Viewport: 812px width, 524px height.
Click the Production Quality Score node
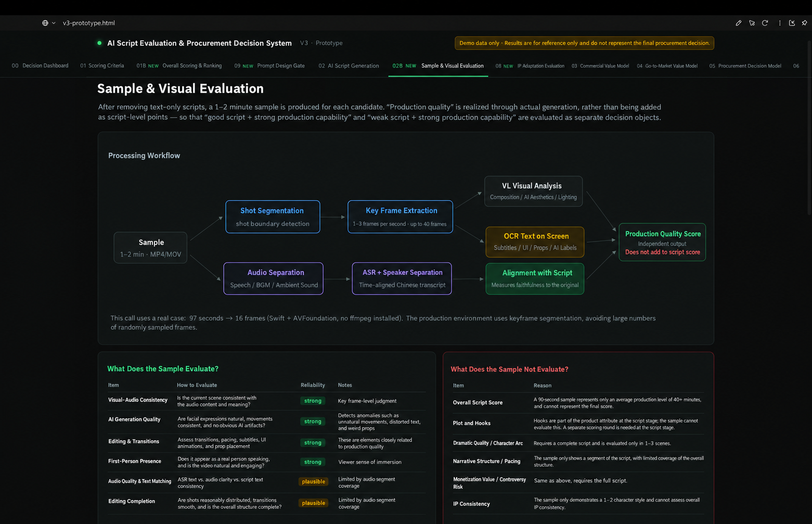coord(662,242)
